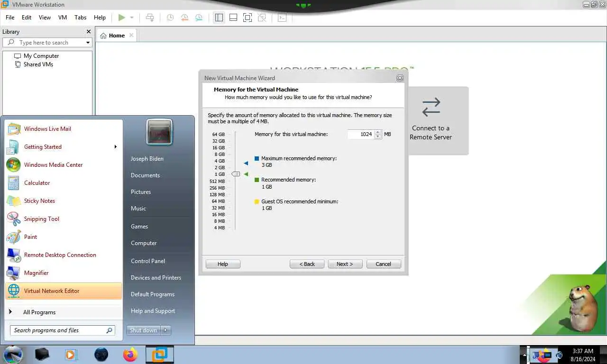Close the Library panel with X
The height and width of the screenshot is (364, 607).
[88, 31]
